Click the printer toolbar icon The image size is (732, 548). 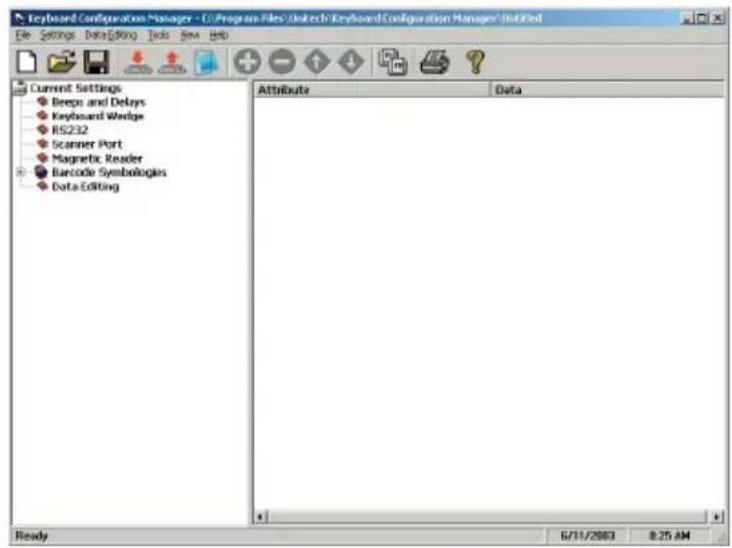pos(435,62)
